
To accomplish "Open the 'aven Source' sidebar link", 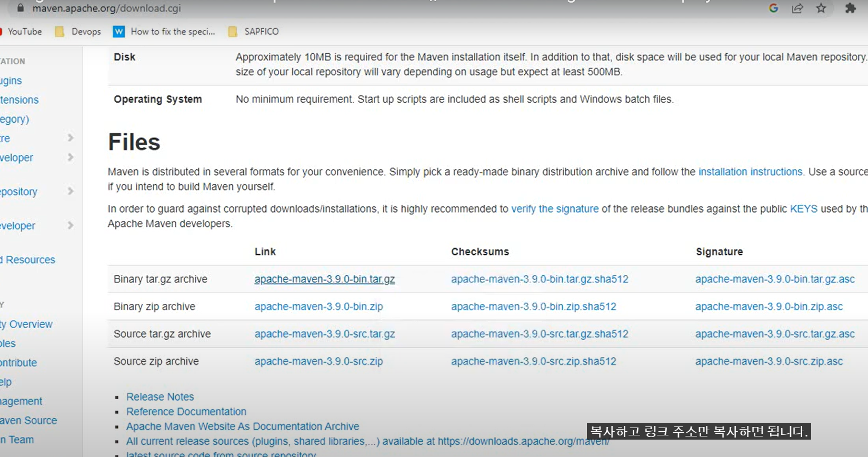I will click(x=28, y=421).
